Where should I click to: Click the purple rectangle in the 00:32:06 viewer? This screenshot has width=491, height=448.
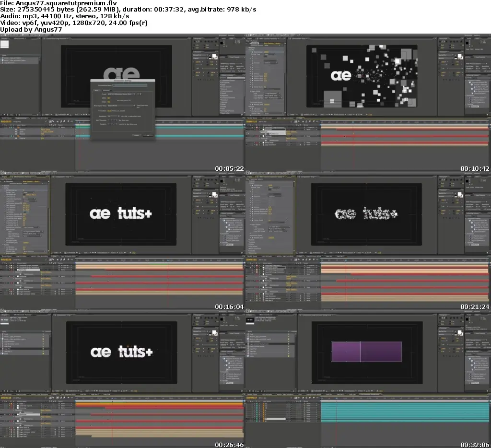367,352
